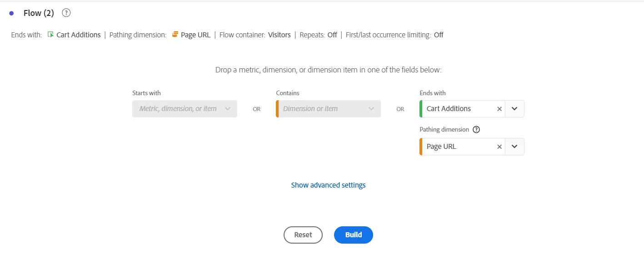The height and width of the screenshot is (255, 644).
Task: Click the blue dot next to Flow title
Action: (x=11, y=13)
